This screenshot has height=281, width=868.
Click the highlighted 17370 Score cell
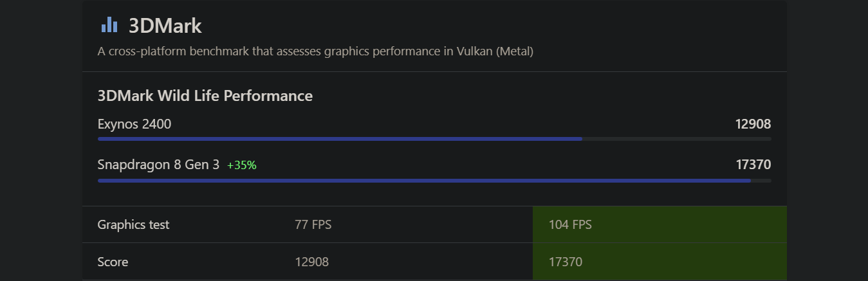(x=660, y=262)
